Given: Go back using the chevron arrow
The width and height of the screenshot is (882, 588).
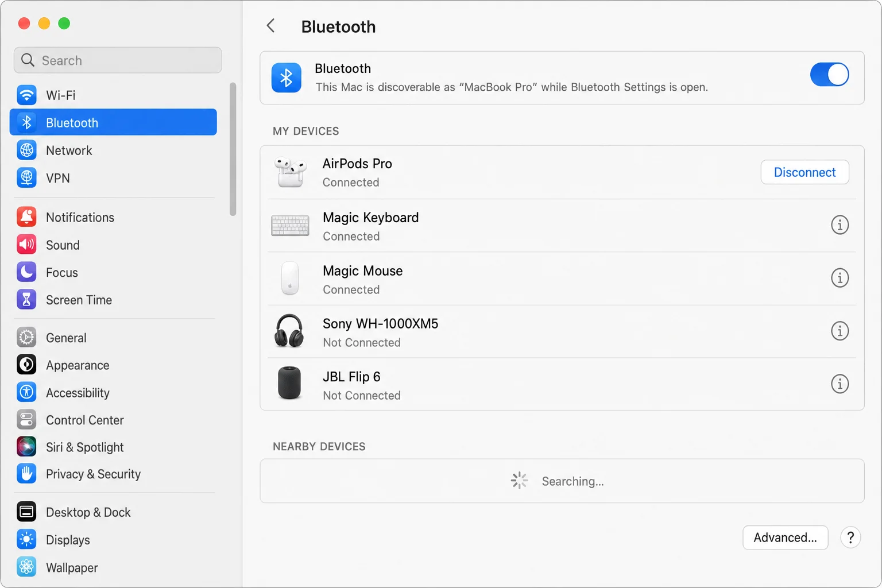Looking at the screenshot, I should coord(270,26).
